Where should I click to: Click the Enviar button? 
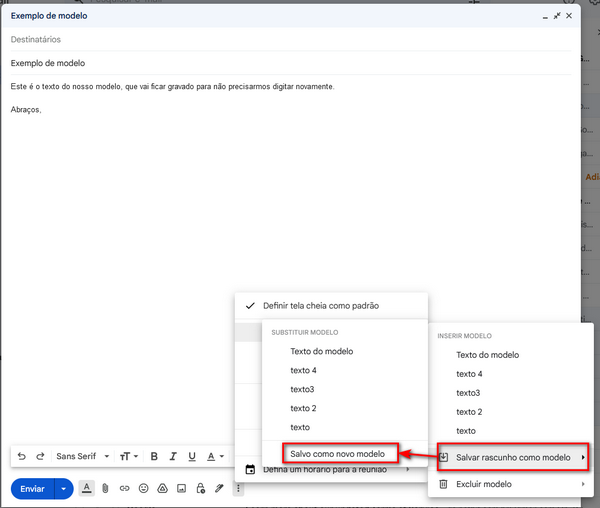coord(33,488)
